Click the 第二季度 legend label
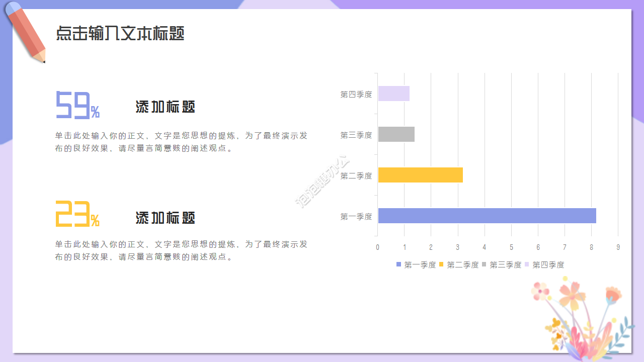644x362 pixels. click(463, 265)
